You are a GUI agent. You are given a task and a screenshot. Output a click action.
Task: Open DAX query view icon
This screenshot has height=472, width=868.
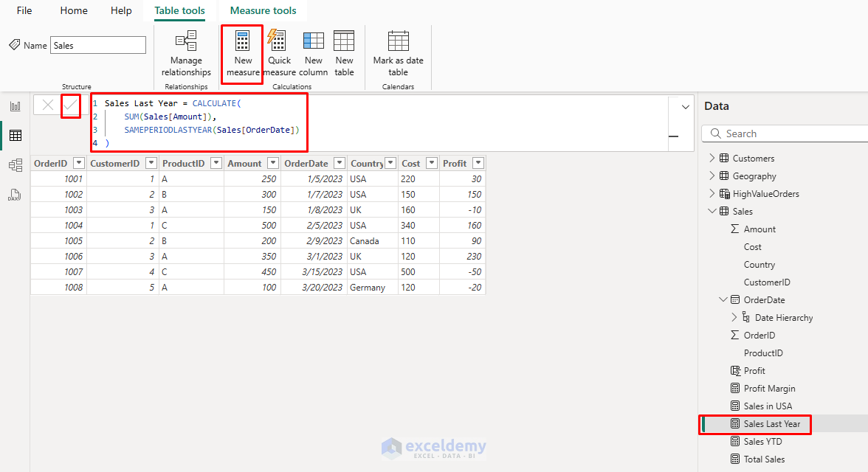tap(15, 195)
